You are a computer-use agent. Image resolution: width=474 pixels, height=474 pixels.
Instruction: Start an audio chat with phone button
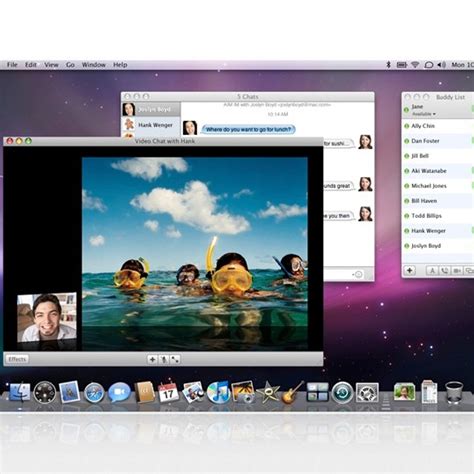(445, 270)
